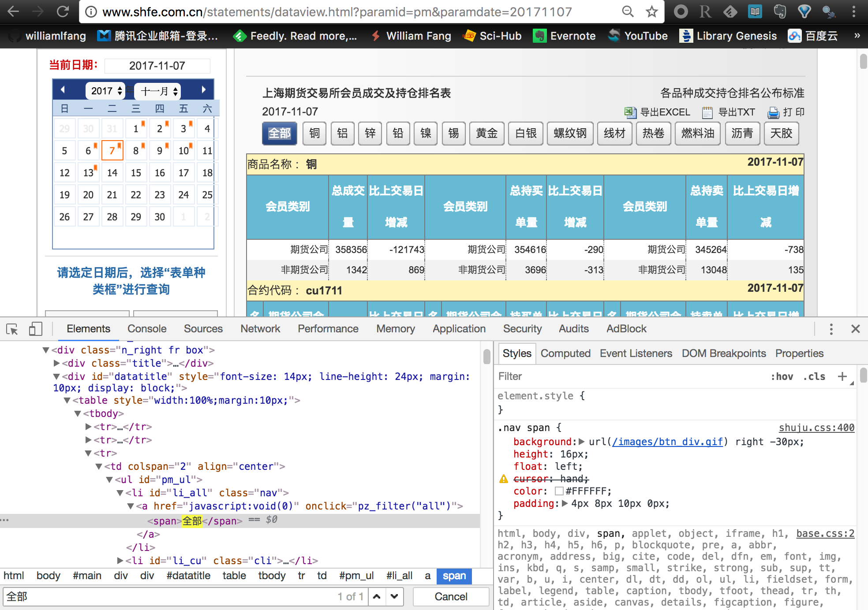Toggle .cls class editor
This screenshot has width=868, height=610.
814,376
